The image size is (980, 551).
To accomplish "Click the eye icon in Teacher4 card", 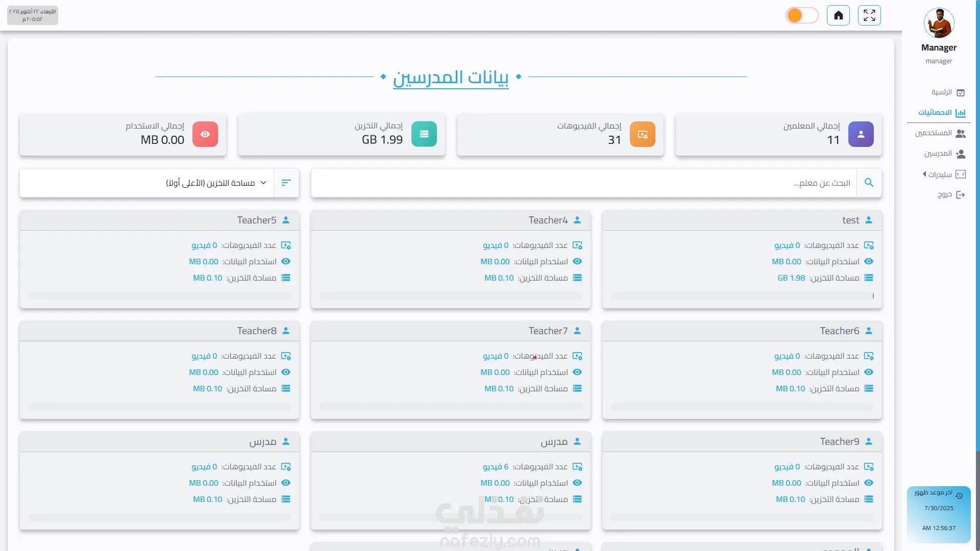I will pyautogui.click(x=577, y=261).
